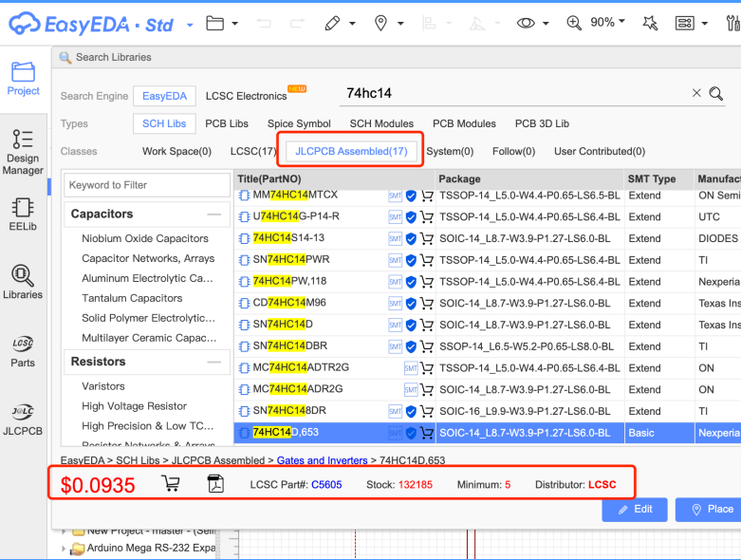
Task: Select the pencil drawing tool icon
Action: [332, 23]
